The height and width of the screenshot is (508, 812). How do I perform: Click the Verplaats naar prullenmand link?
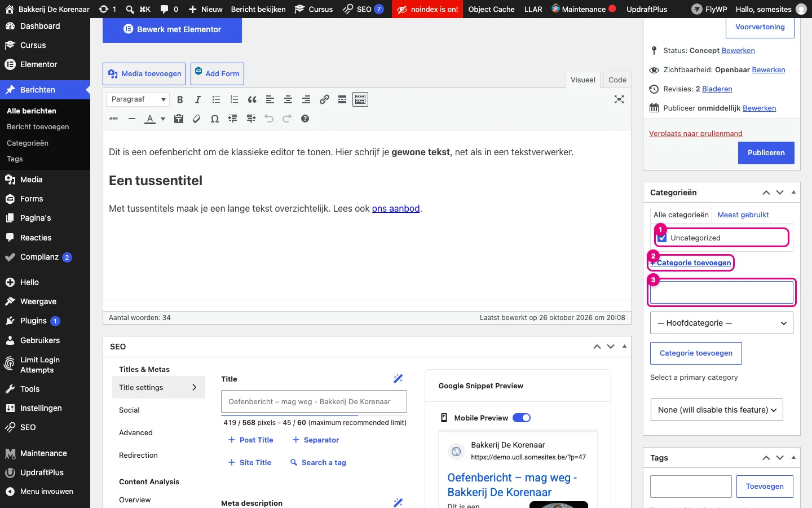click(x=696, y=133)
